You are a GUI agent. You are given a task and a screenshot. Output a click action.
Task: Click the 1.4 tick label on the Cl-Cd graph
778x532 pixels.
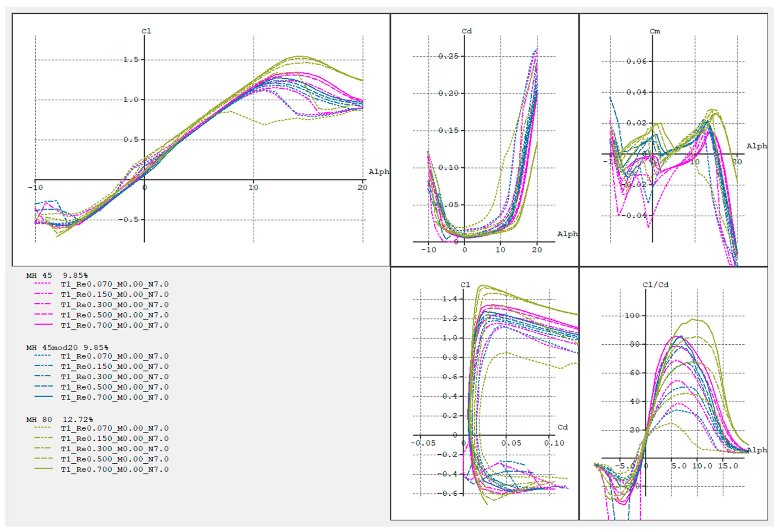coord(450,299)
